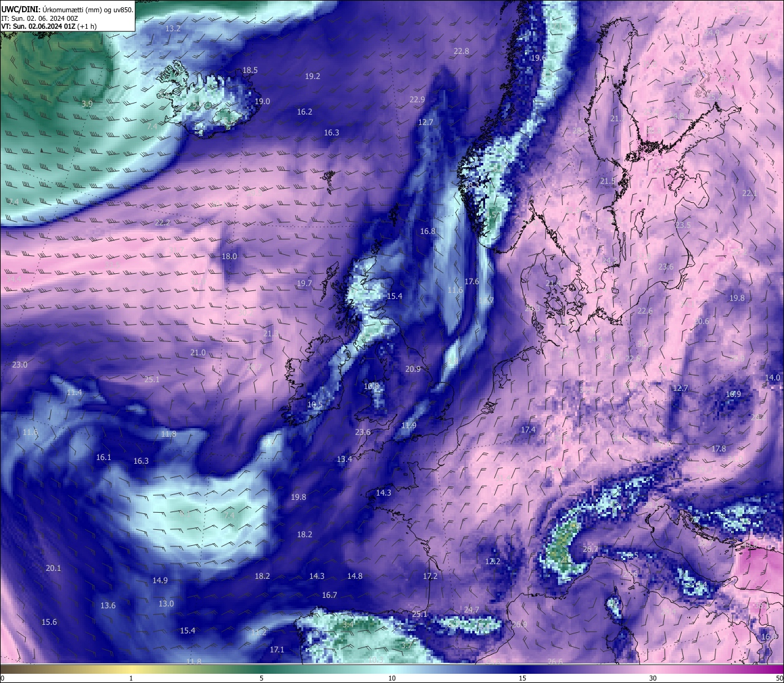The image size is (784, 683).
Task: Click the map value 18.0
Action: pos(229,257)
